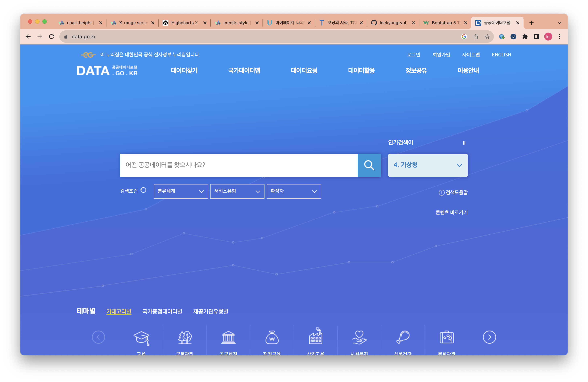This screenshot has height=382, width=588.
Task: Click next arrow in category carousel
Action: click(x=489, y=337)
